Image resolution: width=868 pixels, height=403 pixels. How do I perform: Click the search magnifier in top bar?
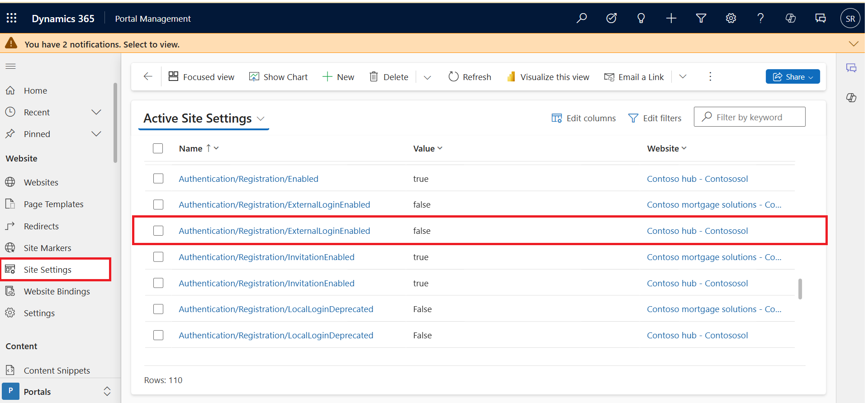click(582, 18)
